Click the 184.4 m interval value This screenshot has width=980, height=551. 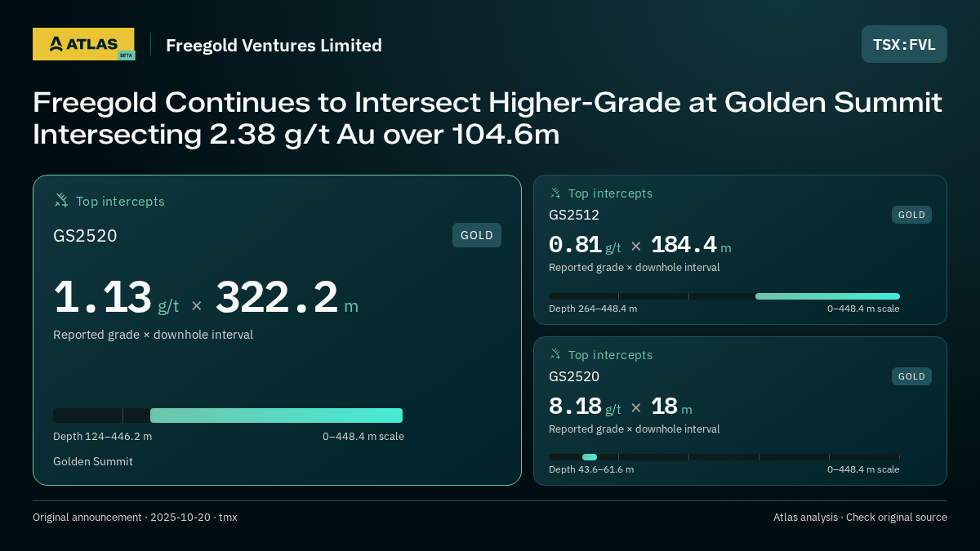[684, 245]
